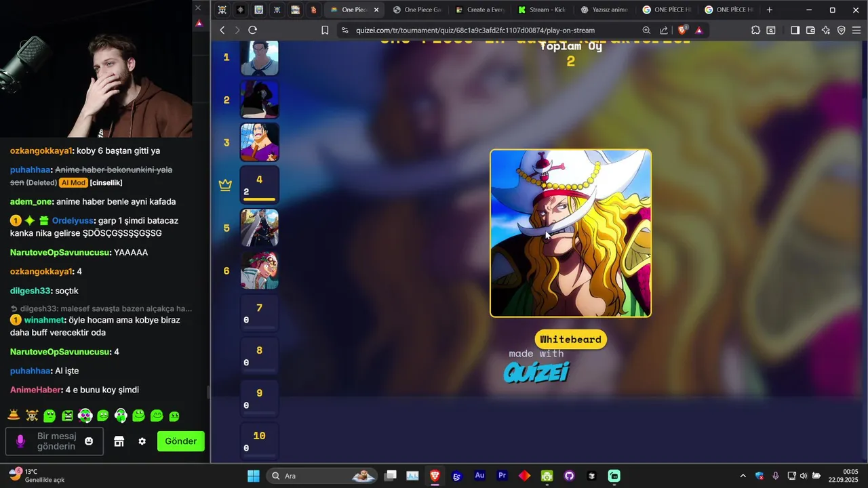
Task: Toggle the browser sidebar panel icon
Action: [x=795, y=30]
